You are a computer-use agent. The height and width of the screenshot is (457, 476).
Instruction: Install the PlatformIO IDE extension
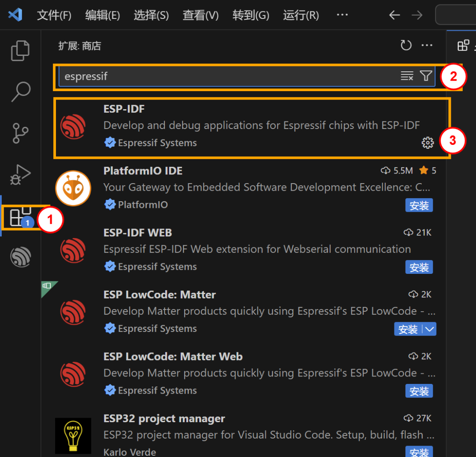pyautogui.click(x=419, y=205)
